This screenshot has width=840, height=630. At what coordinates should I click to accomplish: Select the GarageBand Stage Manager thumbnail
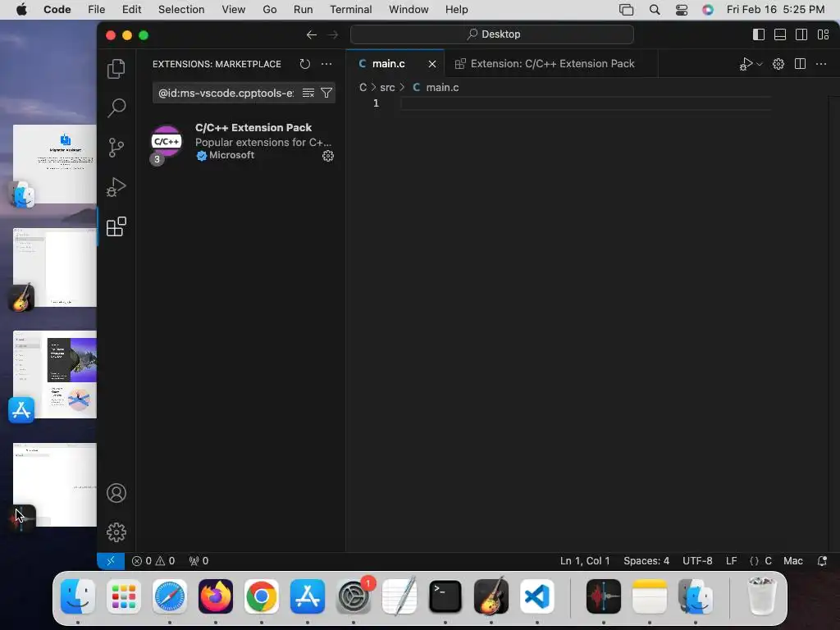click(x=54, y=267)
